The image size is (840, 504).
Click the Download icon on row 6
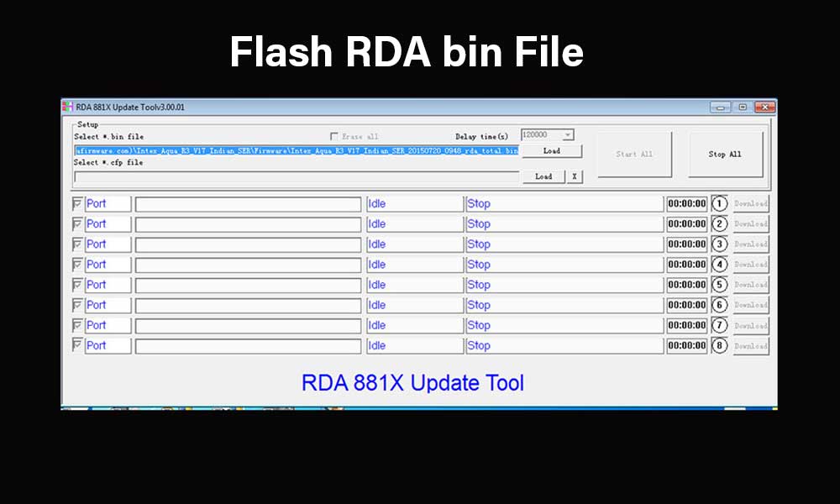tap(749, 305)
